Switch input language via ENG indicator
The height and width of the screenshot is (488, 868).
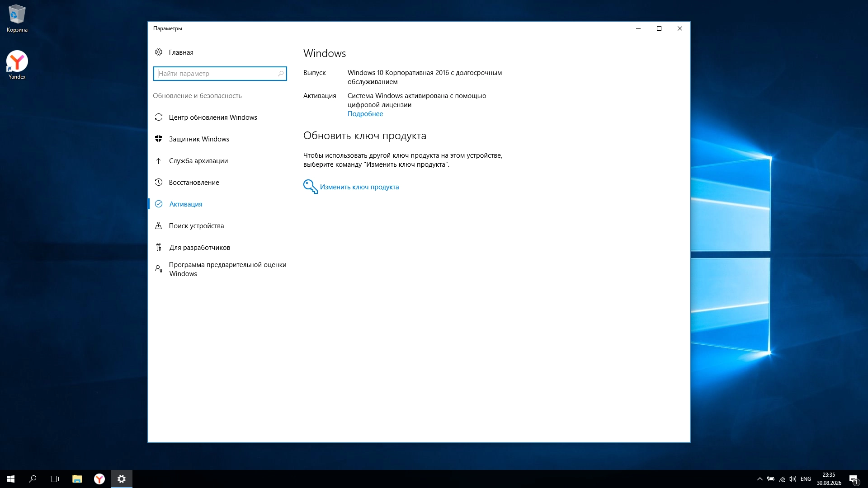point(806,479)
